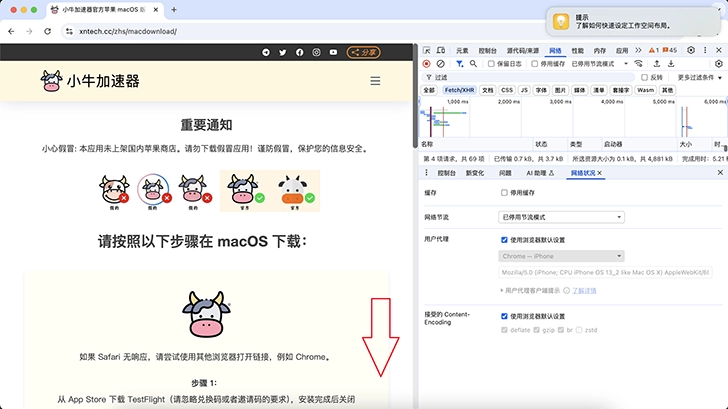Viewport: 728px width, 409px height.
Task: Open the DevTools three-dot customize menu
Action: pyautogui.click(x=705, y=50)
